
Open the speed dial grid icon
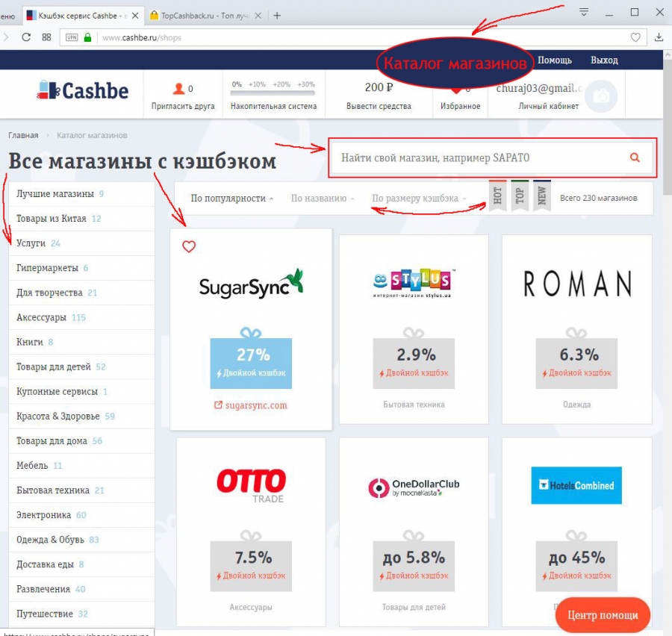(46, 37)
